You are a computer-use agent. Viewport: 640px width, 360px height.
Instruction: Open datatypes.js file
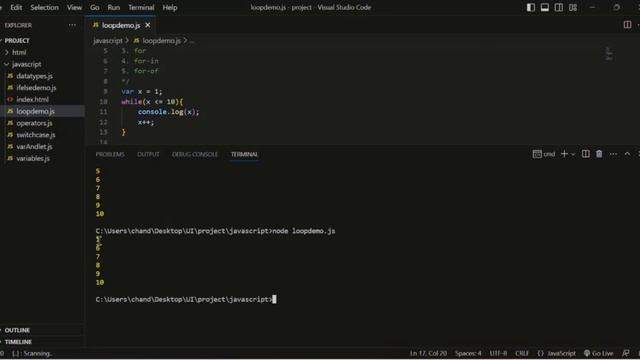point(35,76)
